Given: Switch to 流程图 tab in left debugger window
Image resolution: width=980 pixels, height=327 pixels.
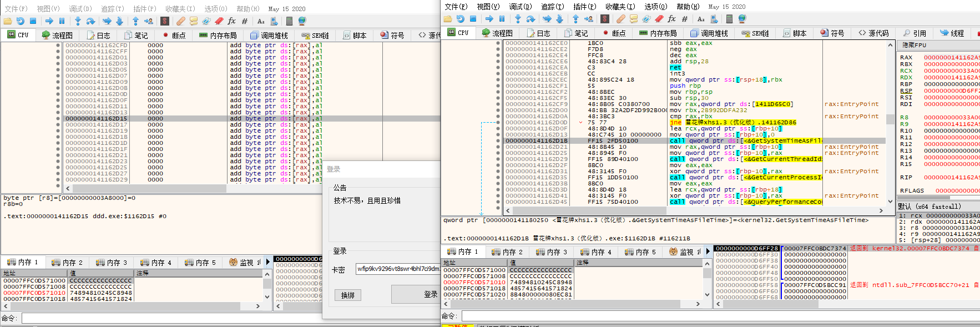Looking at the screenshot, I should tap(57, 35).
